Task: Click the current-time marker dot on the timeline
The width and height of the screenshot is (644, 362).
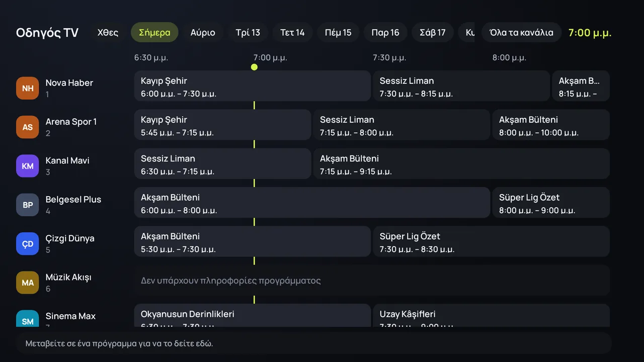Action: (254, 67)
